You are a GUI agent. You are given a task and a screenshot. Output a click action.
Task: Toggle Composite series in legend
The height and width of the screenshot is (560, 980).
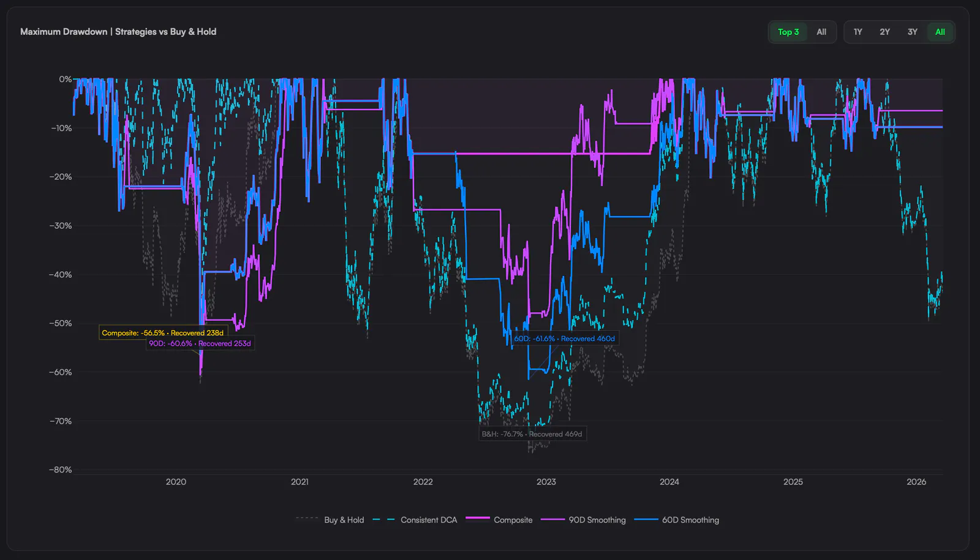(499, 520)
